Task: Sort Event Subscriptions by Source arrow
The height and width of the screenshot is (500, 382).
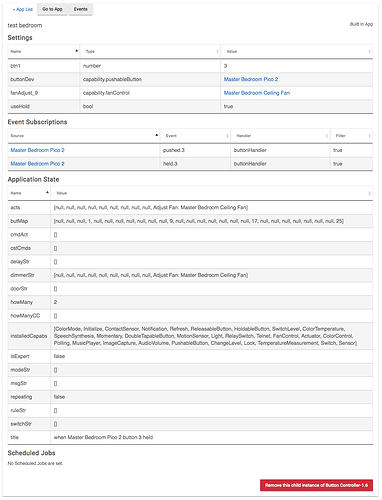Action: (157, 136)
